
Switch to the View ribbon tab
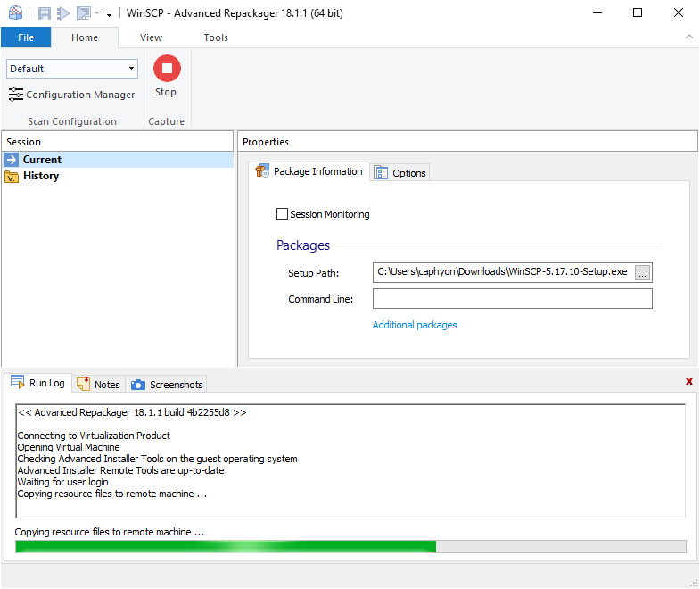coord(151,37)
